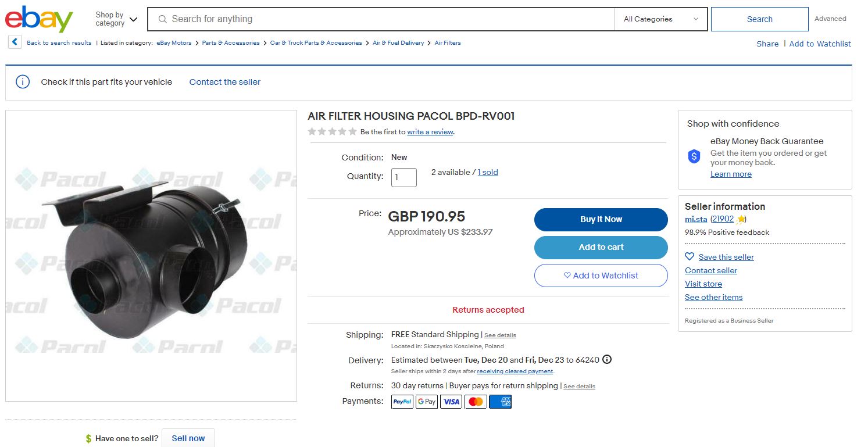This screenshot has height=447, width=868.
Task: Click the delivery estimate info icon
Action: tap(607, 359)
